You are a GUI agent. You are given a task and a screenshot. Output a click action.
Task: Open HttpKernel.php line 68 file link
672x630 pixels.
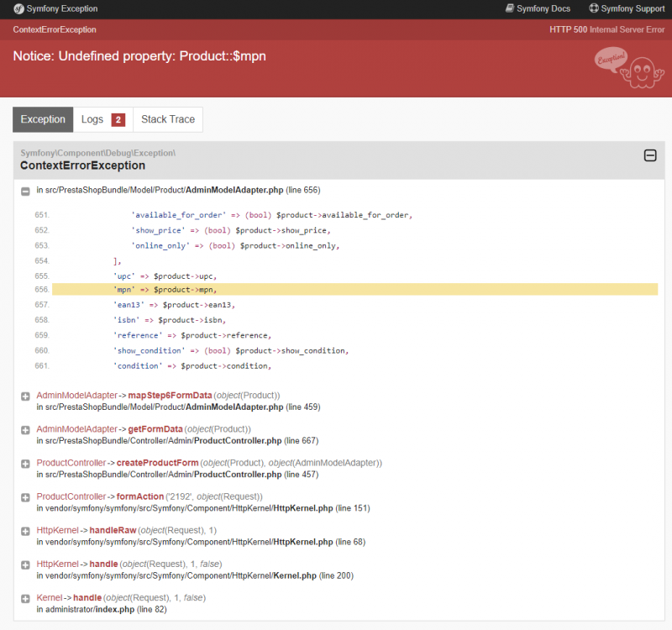(x=201, y=542)
